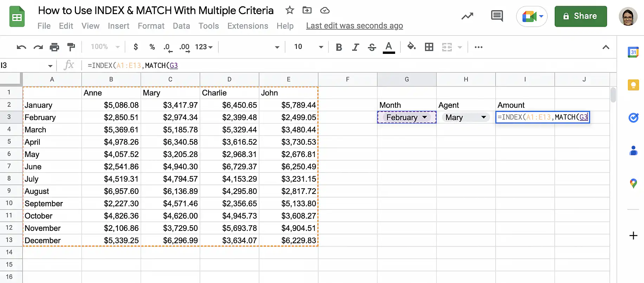Open the fill color bucket
Screen dimensions: 644x283
coord(411,46)
